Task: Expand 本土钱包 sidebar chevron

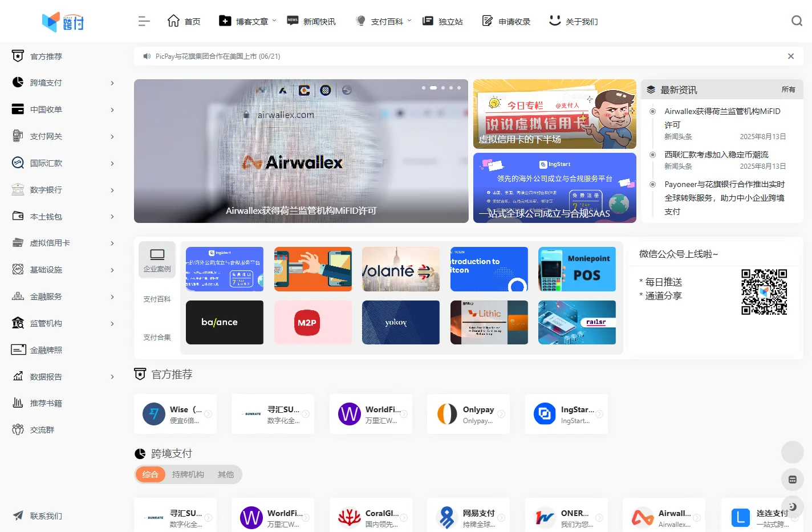Action: click(x=112, y=217)
